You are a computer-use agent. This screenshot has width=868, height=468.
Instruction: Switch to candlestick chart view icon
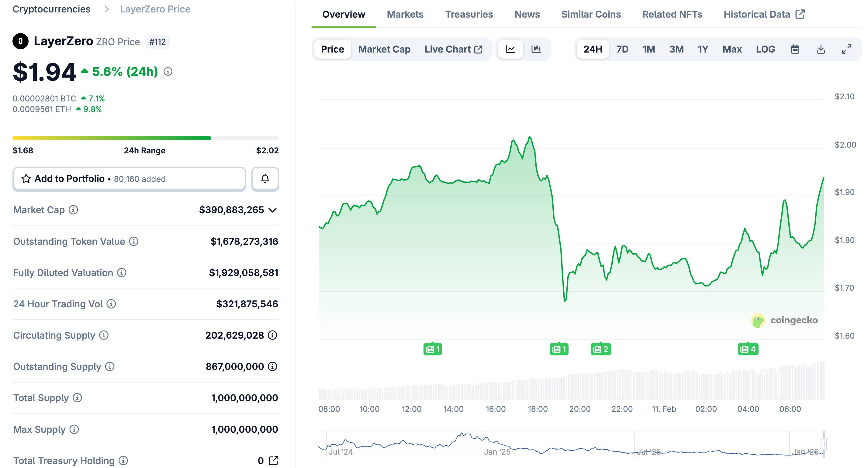(x=536, y=49)
